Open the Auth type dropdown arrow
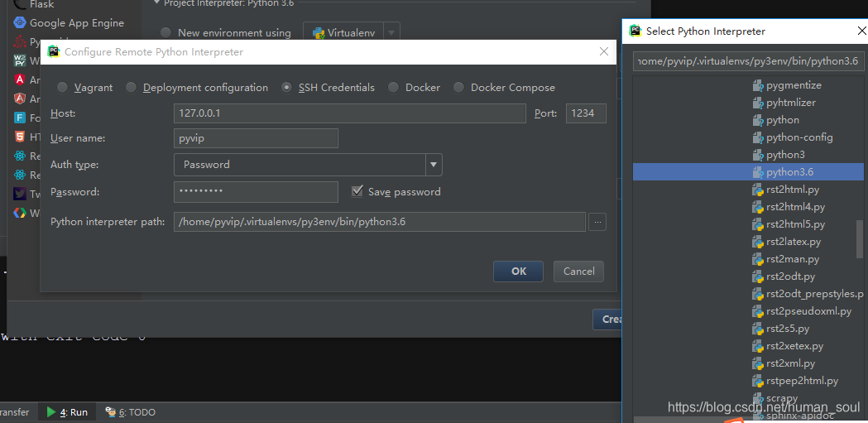 click(434, 165)
